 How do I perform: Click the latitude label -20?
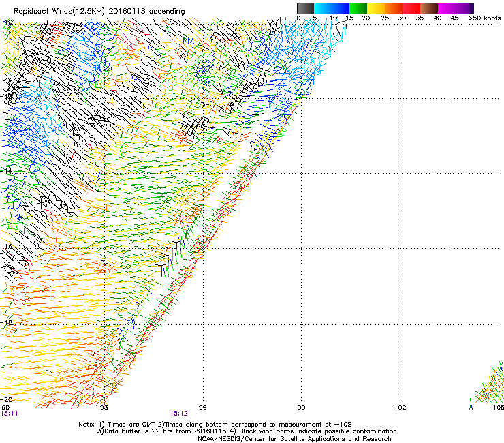pyautogui.click(x=7, y=399)
